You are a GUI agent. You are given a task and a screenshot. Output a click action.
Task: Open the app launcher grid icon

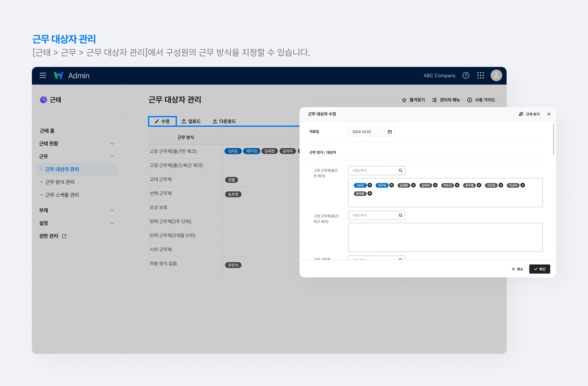(480, 76)
